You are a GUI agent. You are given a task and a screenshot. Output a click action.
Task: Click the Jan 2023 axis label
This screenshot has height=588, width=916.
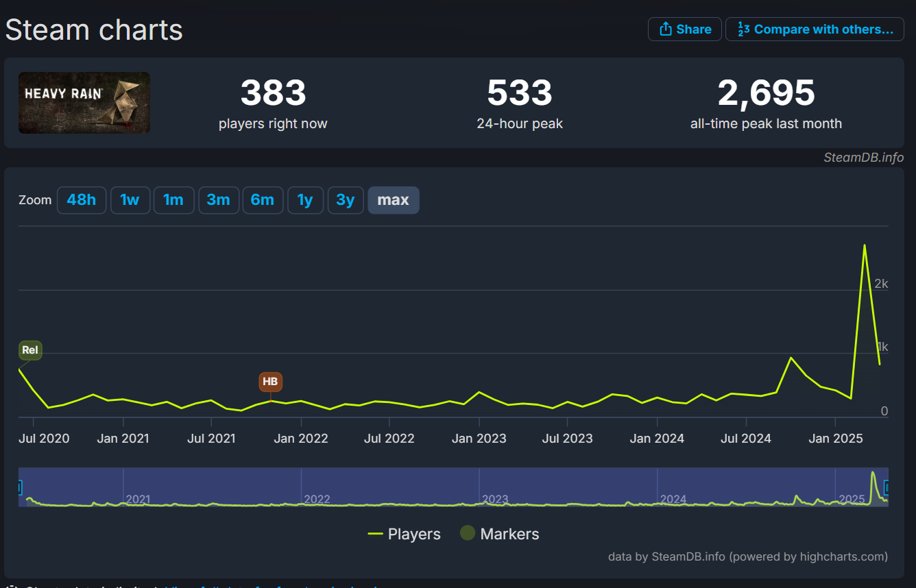pos(479,439)
